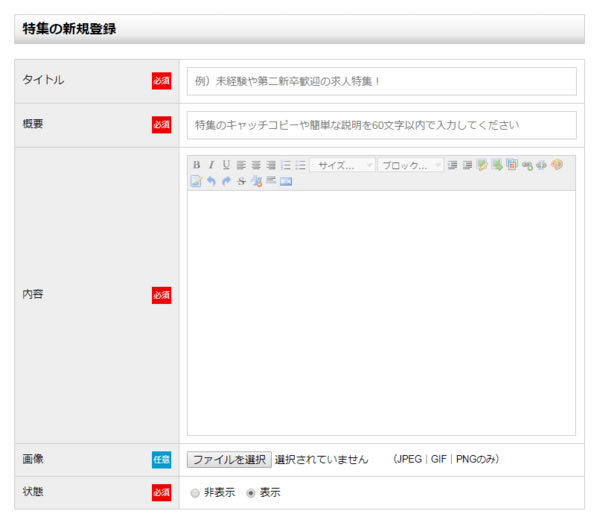Click inside the 内容 editor text area

tap(382, 313)
